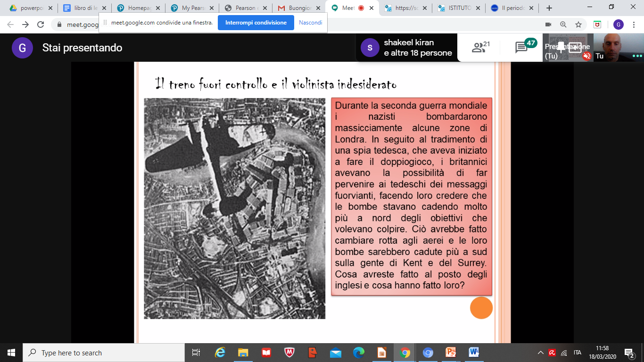Close the Buongiorno Gmail tab
The image size is (644, 362).
coord(318,8)
